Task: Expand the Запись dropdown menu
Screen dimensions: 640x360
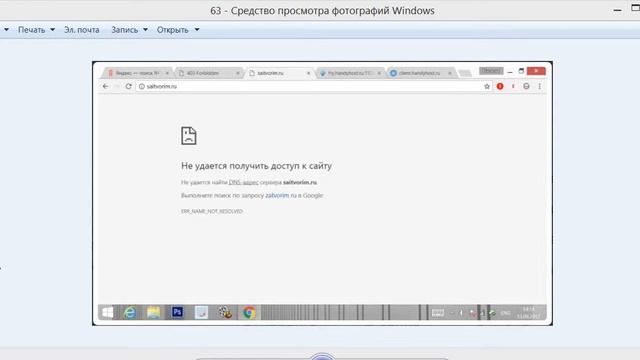Action: pos(129,30)
